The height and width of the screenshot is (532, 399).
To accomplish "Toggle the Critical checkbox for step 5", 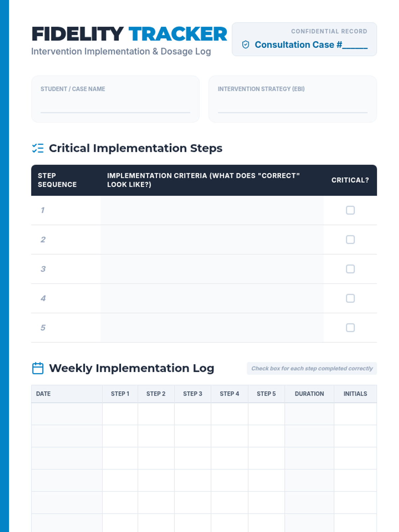I will pos(350,328).
